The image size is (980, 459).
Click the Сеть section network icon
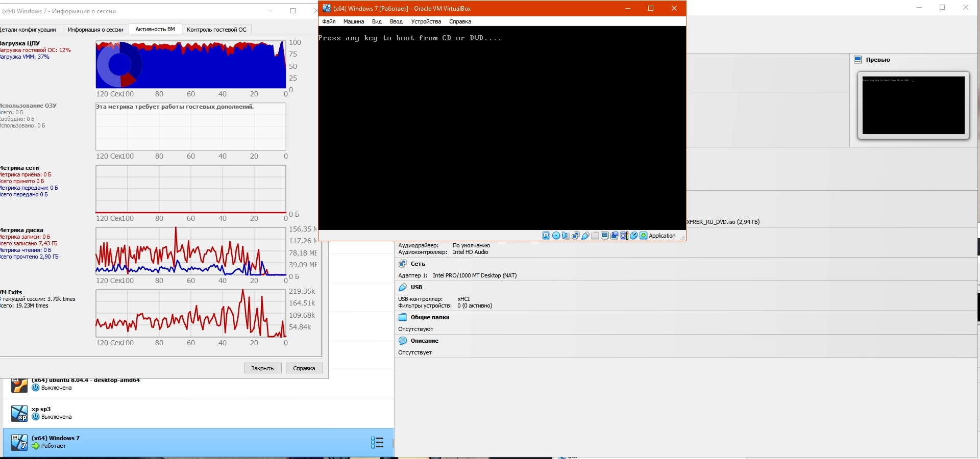point(403,264)
